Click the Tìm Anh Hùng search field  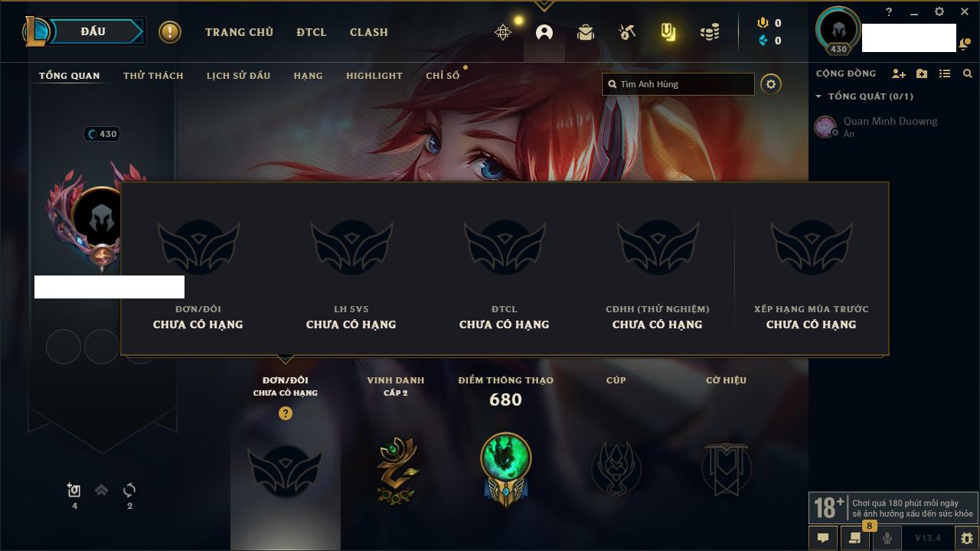point(678,84)
